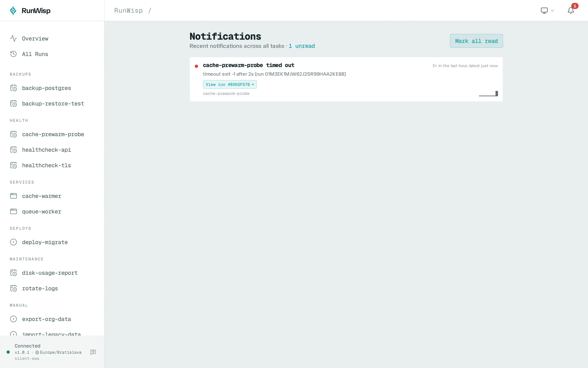588x368 pixels.
Task: Open the monitor theme dropdown
Action: (547, 10)
